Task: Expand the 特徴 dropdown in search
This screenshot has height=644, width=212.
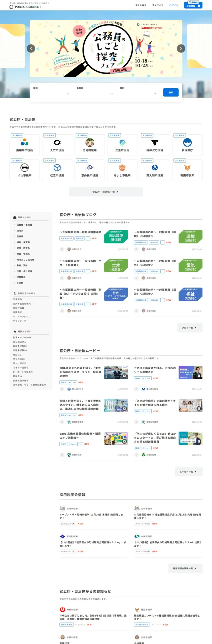Action: [138, 94]
